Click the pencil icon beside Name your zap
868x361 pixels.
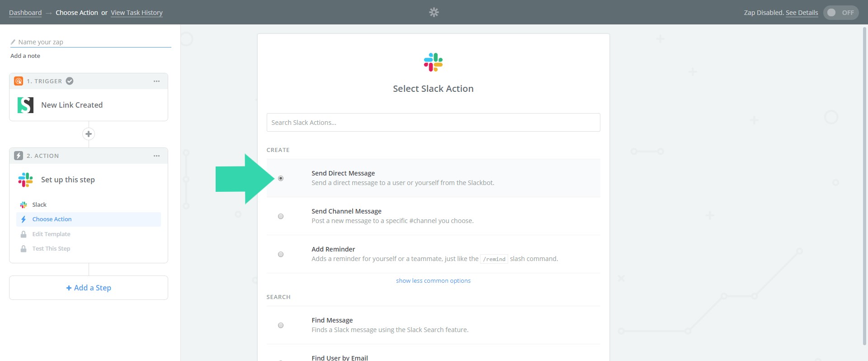[13, 42]
